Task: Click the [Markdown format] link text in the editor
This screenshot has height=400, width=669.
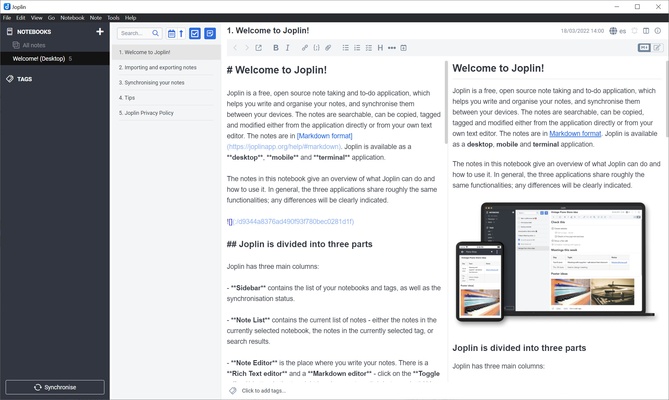Action: (x=324, y=136)
